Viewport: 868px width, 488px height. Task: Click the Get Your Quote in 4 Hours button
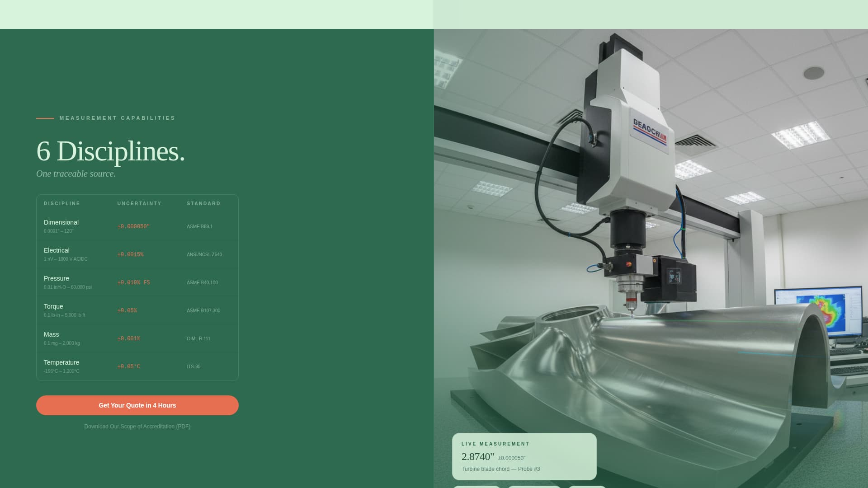click(137, 405)
